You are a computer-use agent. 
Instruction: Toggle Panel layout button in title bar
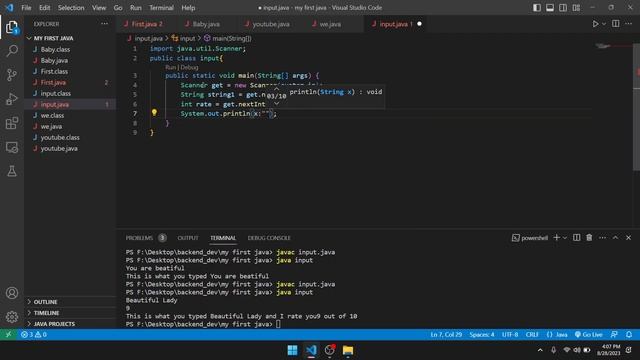pos(550,7)
